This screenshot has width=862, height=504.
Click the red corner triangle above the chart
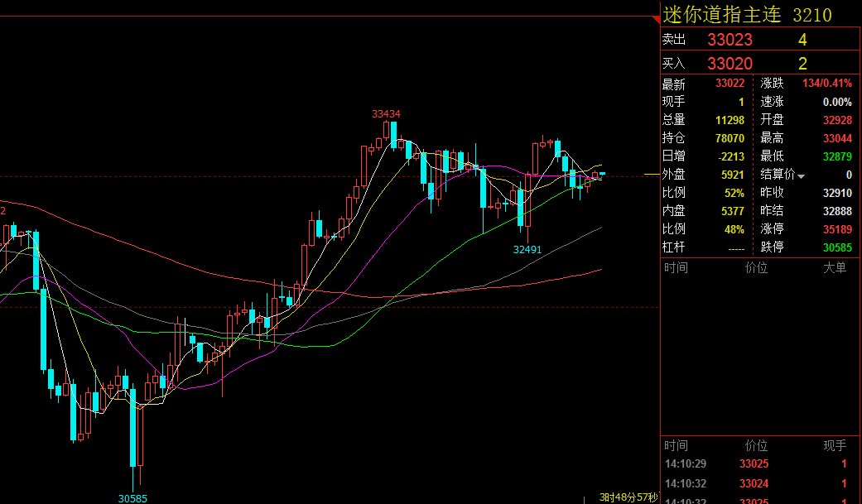click(x=656, y=20)
